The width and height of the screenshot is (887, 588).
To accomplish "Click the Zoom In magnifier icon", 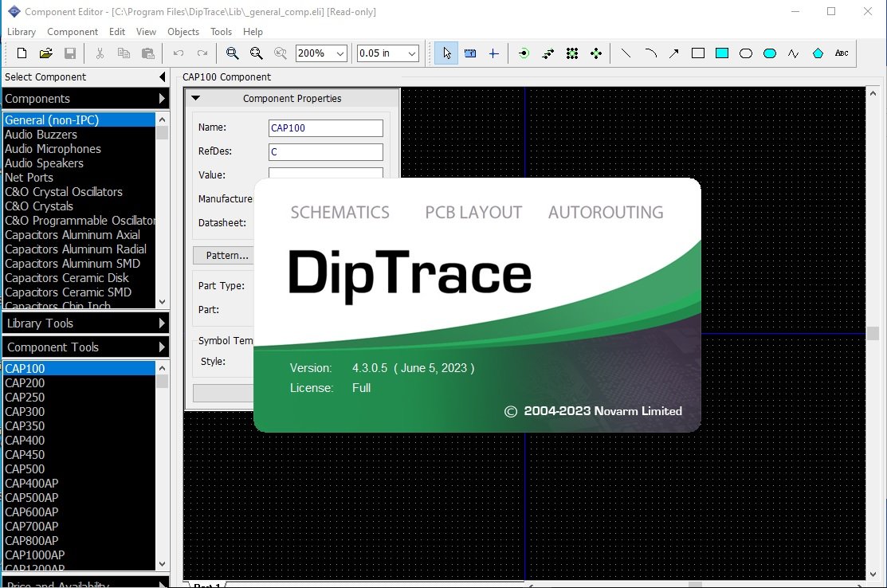I will click(232, 53).
